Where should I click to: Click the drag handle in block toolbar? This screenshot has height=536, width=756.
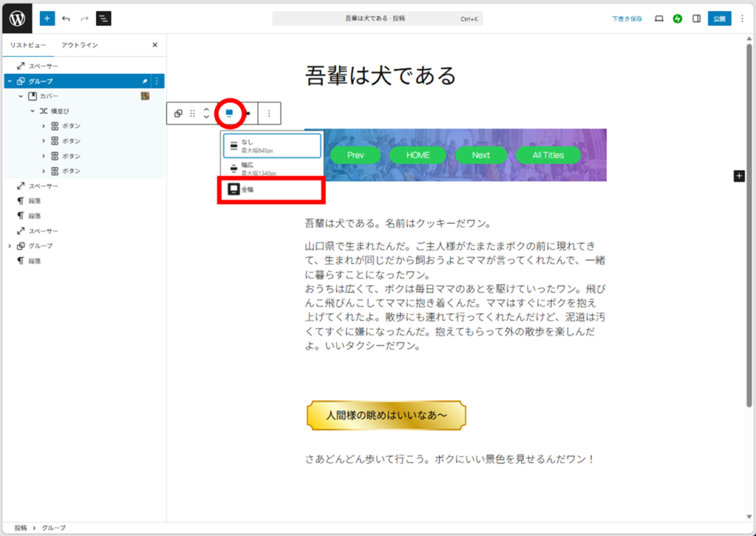tap(193, 114)
